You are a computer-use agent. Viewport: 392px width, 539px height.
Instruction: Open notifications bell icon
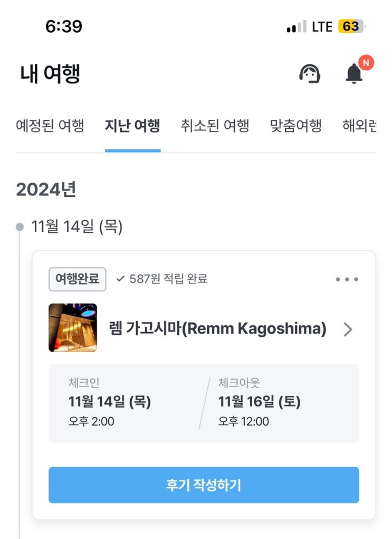(x=354, y=74)
